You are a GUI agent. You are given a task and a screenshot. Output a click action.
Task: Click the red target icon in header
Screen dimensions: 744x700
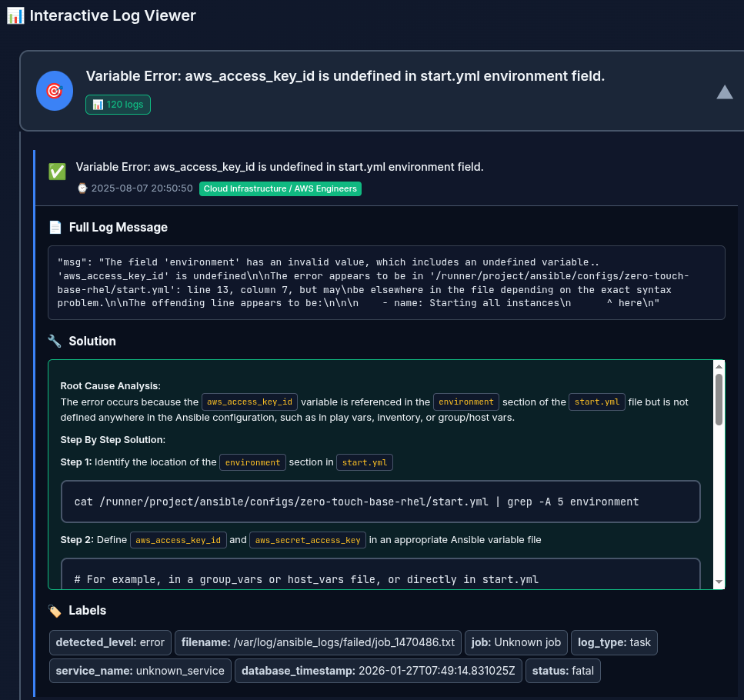point(54,91)
